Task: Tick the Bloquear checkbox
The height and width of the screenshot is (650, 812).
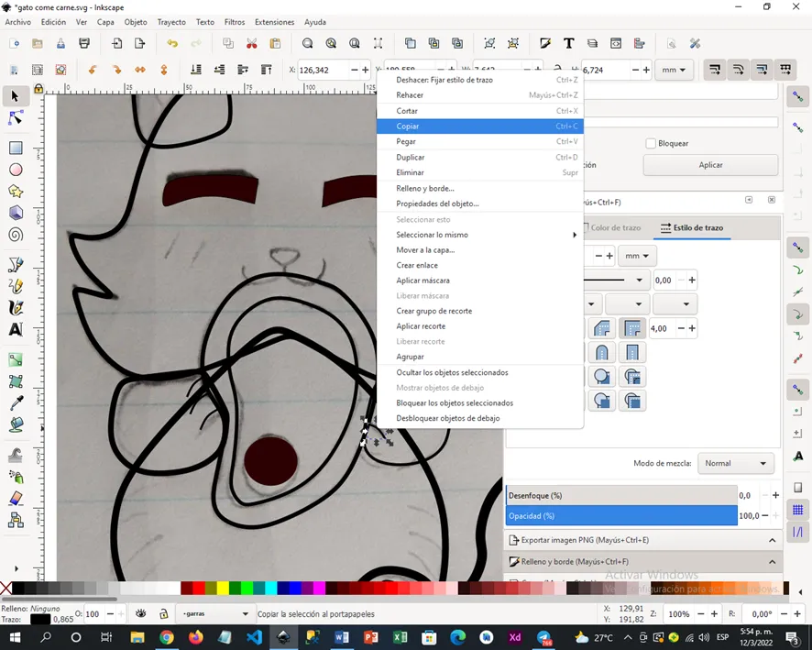Action: coord(651,143)
